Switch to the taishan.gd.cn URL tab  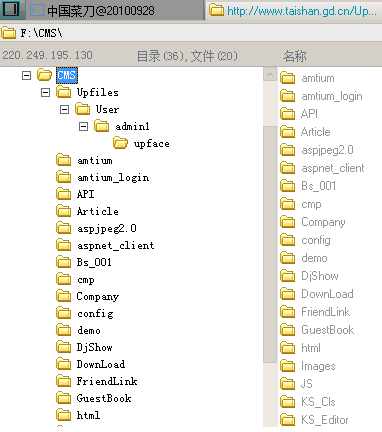click(x=293, y=11)
